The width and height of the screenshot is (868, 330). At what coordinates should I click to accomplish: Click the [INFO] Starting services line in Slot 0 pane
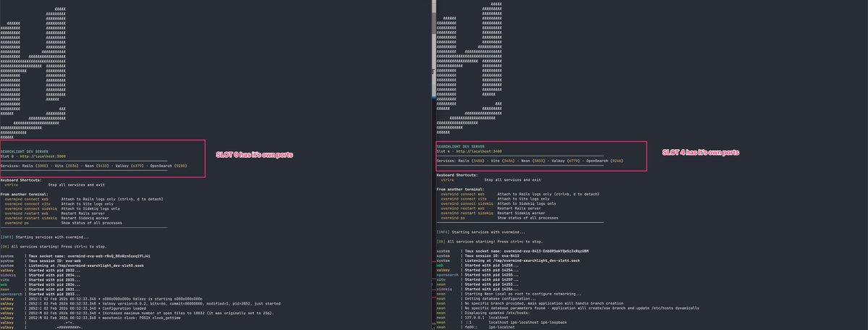point(45,237)
